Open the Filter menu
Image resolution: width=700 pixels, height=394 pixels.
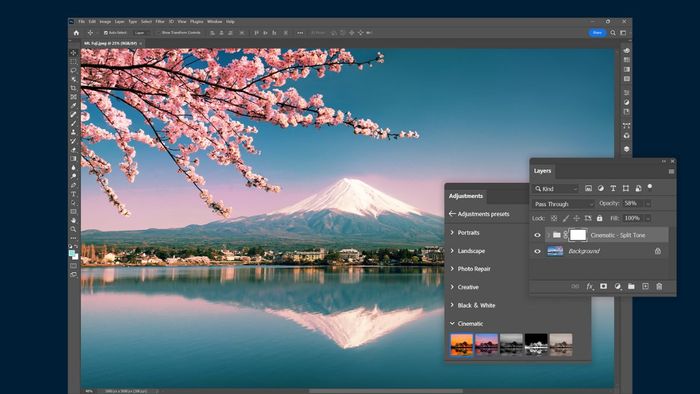pos(160,21)
